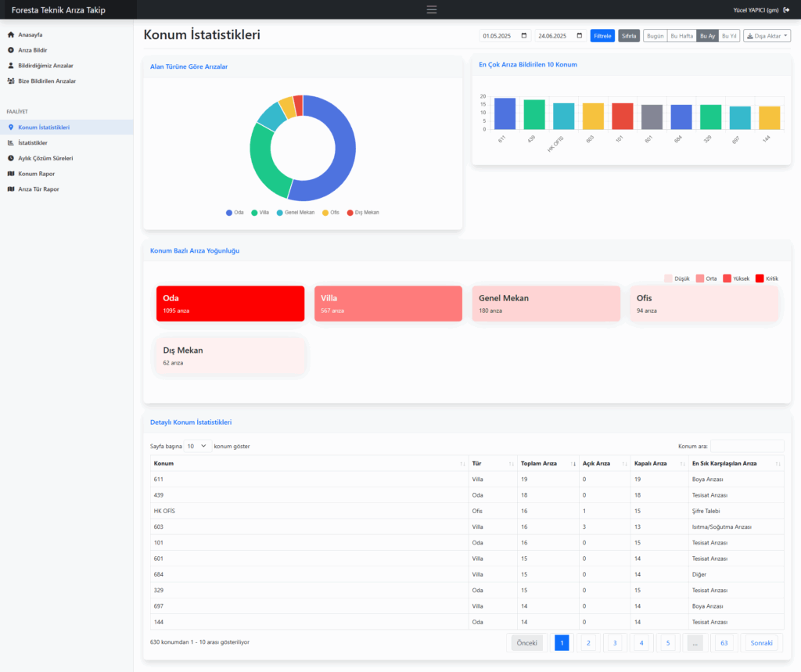Toggle Ofis series in donut legend
The height and width of the screenshot is (672, 801).
tap(331, 213)
